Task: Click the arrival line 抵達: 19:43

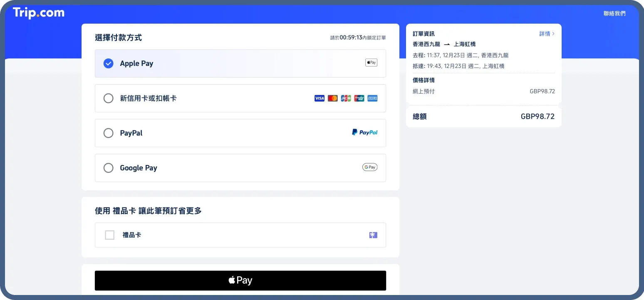Action: coord(458,66)
